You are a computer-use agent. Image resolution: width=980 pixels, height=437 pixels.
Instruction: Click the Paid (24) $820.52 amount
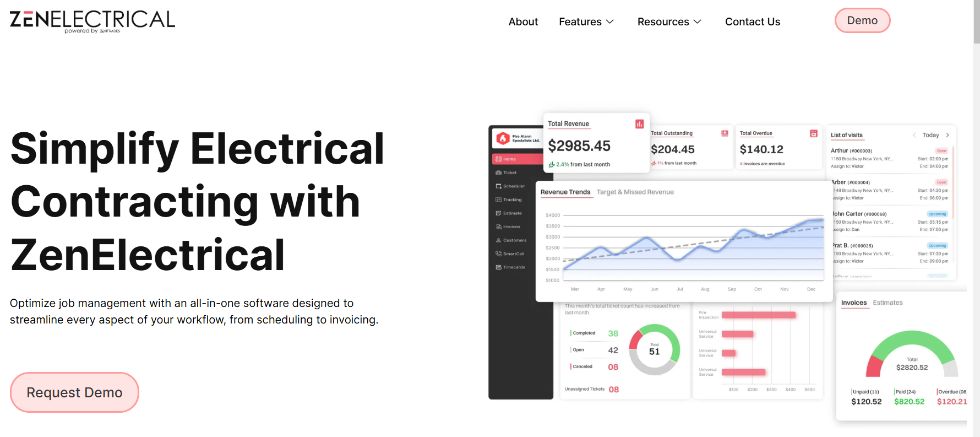[x=909, y=402]
